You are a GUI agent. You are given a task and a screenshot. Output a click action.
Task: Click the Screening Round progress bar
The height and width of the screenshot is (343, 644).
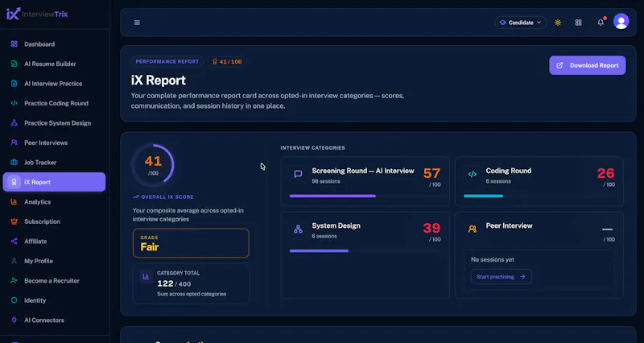coord(365,196)
